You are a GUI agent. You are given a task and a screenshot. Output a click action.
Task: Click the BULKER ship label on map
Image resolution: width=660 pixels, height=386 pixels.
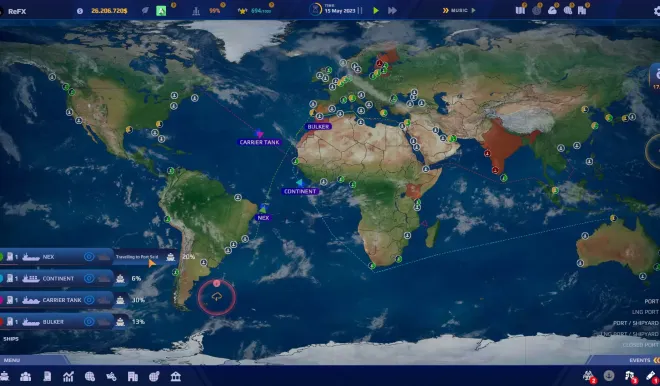point(318,126)
